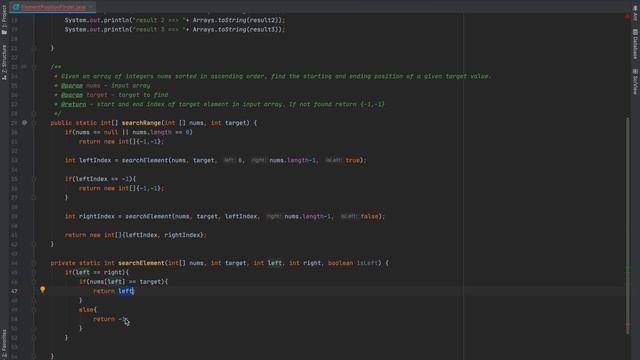Open the SciView tool window
640x360 pixels.
pyautogui.click(x=635, y=82)
